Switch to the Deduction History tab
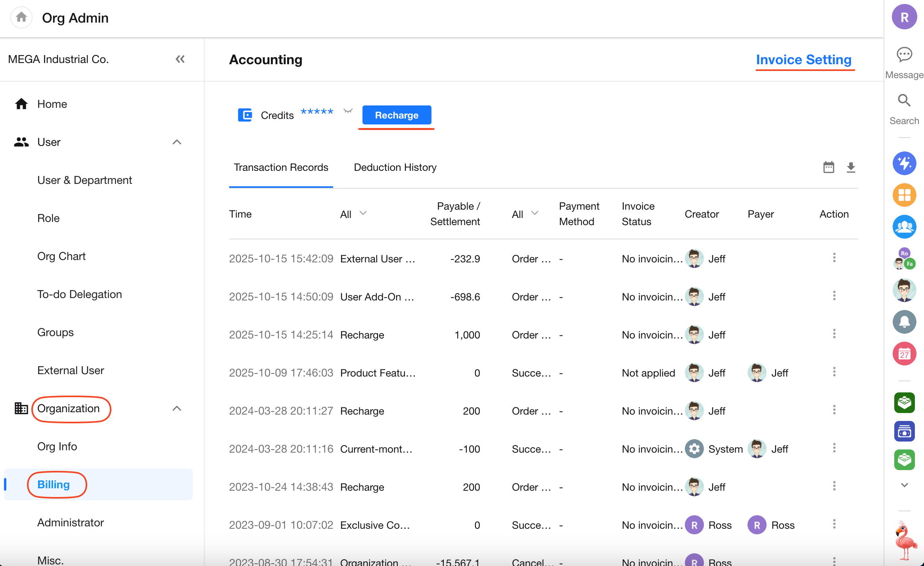This screenshot has height=566, width=924. 395,167
